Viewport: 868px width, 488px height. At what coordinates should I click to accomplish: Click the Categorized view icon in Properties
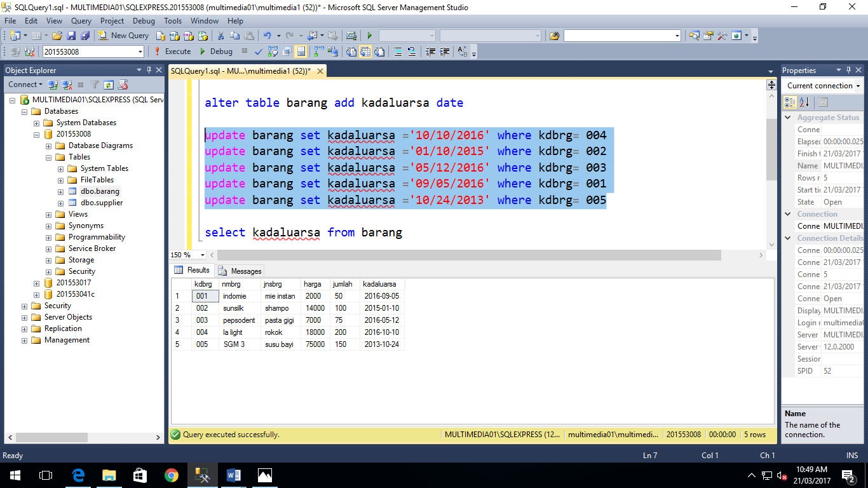[x=790, y=102]
